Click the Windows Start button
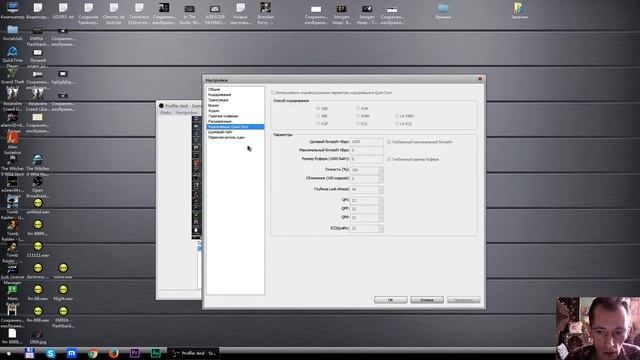 coord(8,353)
